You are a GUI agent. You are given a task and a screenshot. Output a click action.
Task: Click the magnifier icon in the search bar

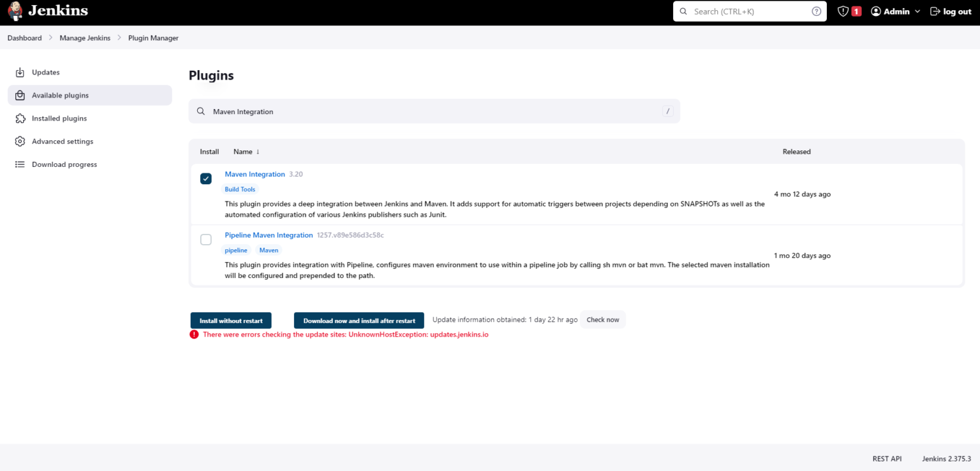point(683,11)
